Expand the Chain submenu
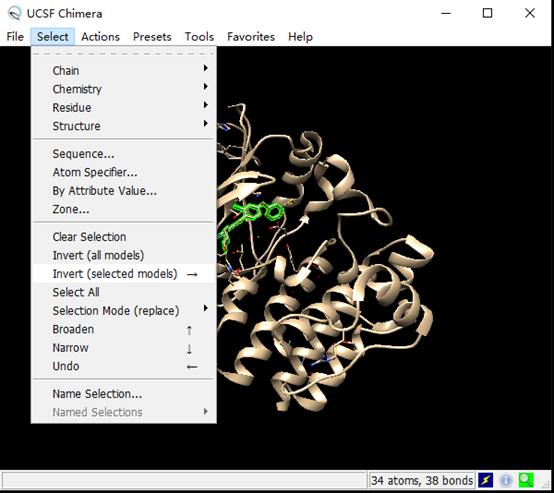Image resolution: width=554 pixels, height=493 pixels. pyautogui.click(x=124, y=70)
